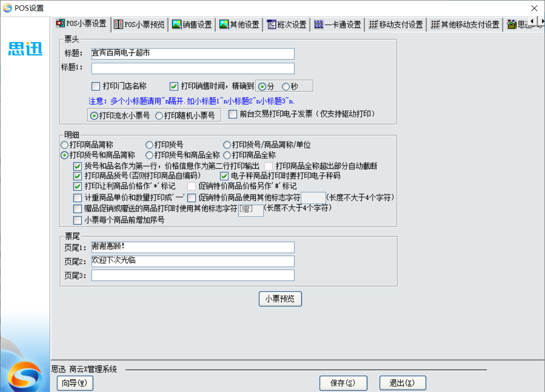Click the POS小票预览 tab icon

point(118,24)
